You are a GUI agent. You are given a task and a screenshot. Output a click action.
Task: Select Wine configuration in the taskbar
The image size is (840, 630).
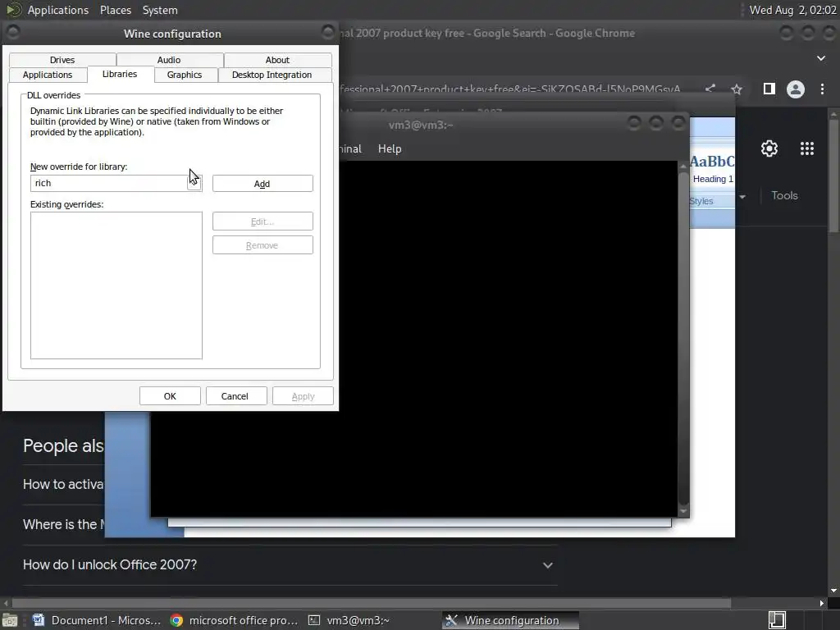coord(510,620)
